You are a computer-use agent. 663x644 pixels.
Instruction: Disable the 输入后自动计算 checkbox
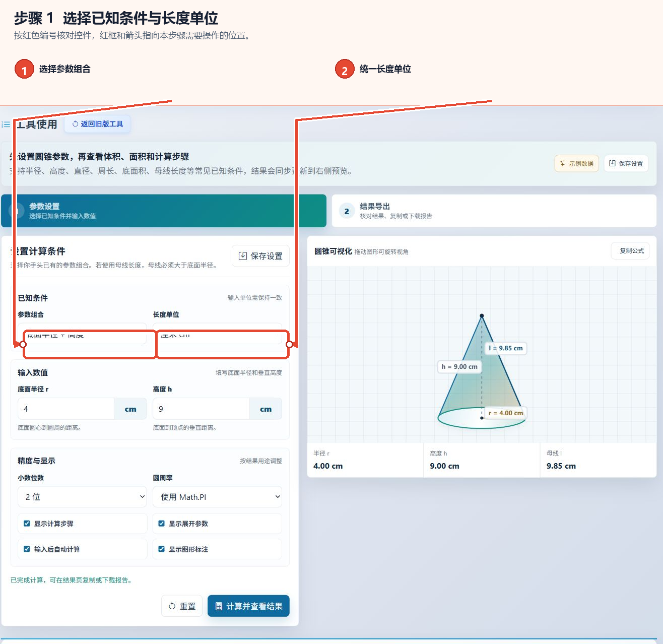(x=27, y=549)
